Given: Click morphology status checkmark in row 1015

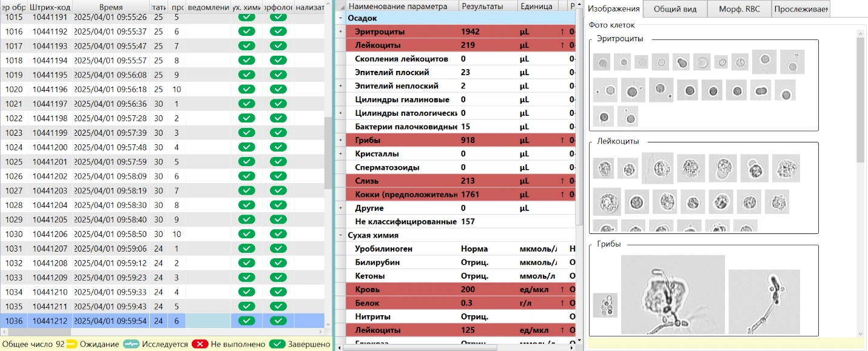Looking at the screenshot, I should (278, 17).
